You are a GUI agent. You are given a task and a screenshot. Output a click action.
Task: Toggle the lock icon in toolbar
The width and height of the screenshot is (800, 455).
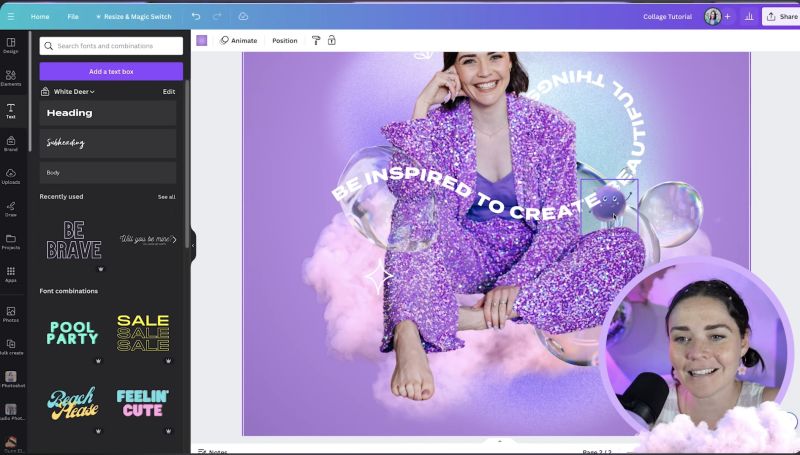click(x=332, y=40)
